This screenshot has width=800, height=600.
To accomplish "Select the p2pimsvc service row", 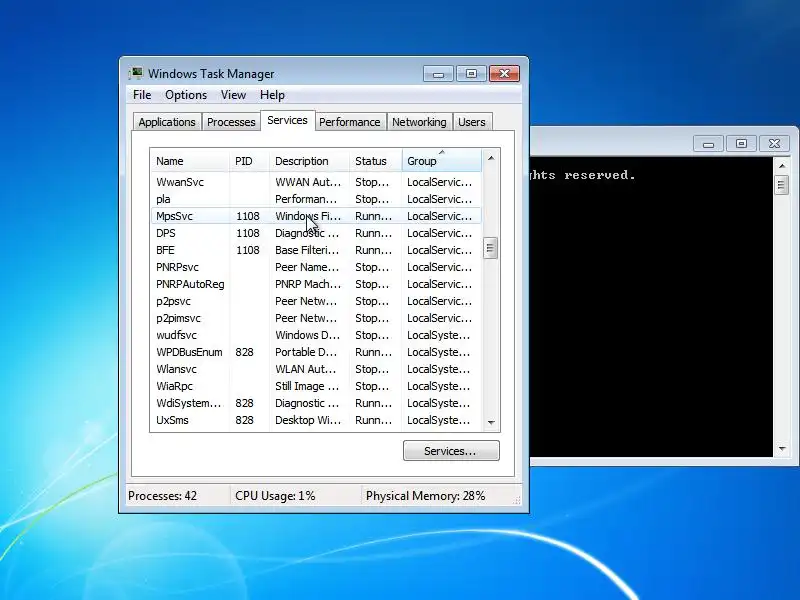I will click(x=316, y=318).
